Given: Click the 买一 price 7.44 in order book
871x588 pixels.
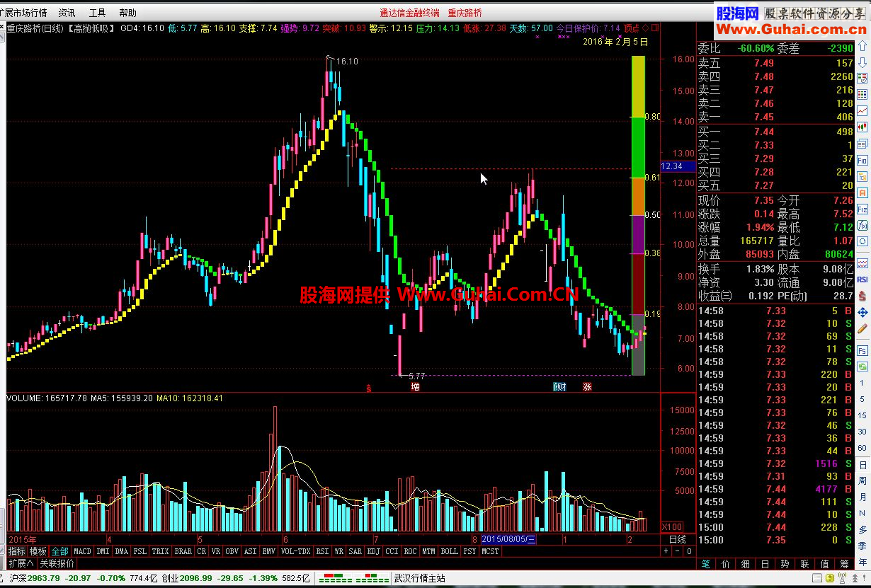Looking at the screenshot, I should (764, 132).
